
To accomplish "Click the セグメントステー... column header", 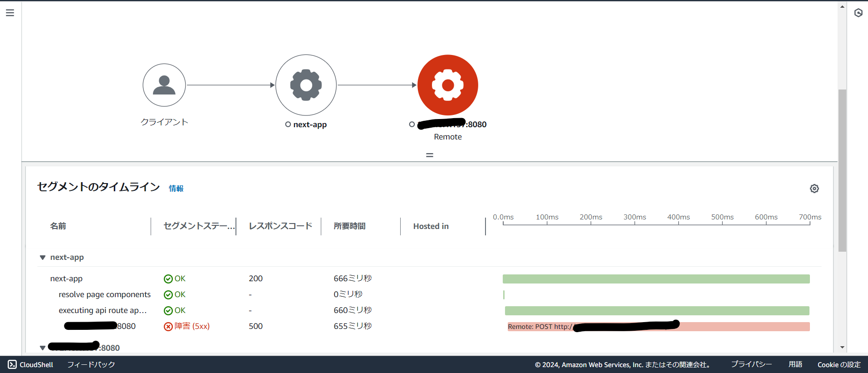I will [199, 226].
